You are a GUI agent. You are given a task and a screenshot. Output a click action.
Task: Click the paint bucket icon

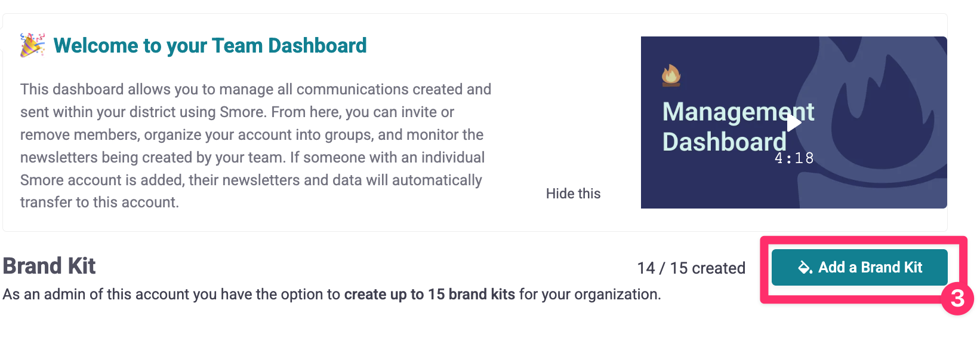pos(805,267)
